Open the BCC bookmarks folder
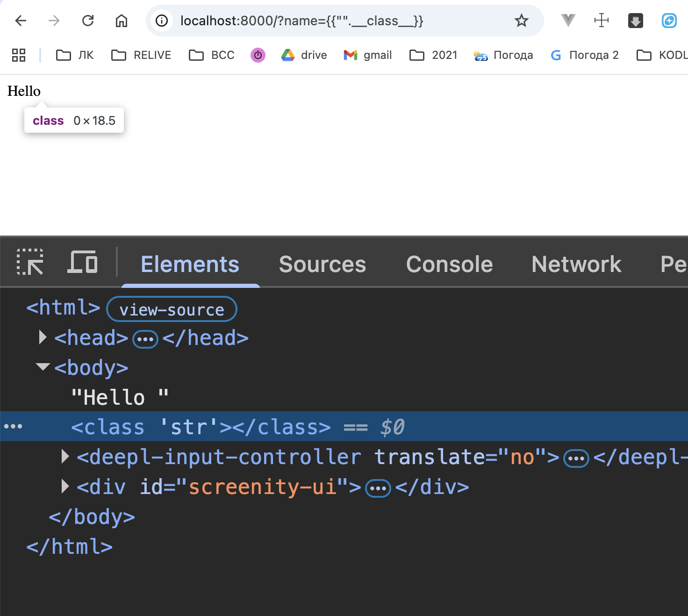The image size is (688, 616). (211, 55)
